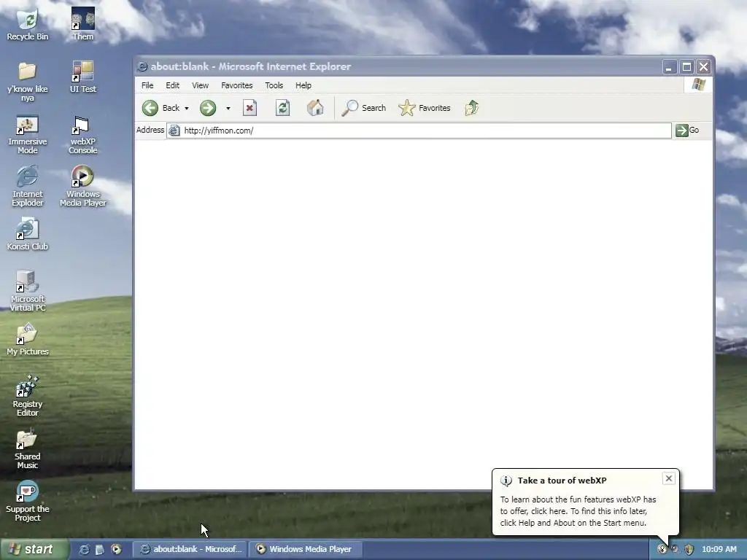Click the taskbar clock showing 10:09 AM
The height and width of the screenshot is (560, 747).
point(719,549)
